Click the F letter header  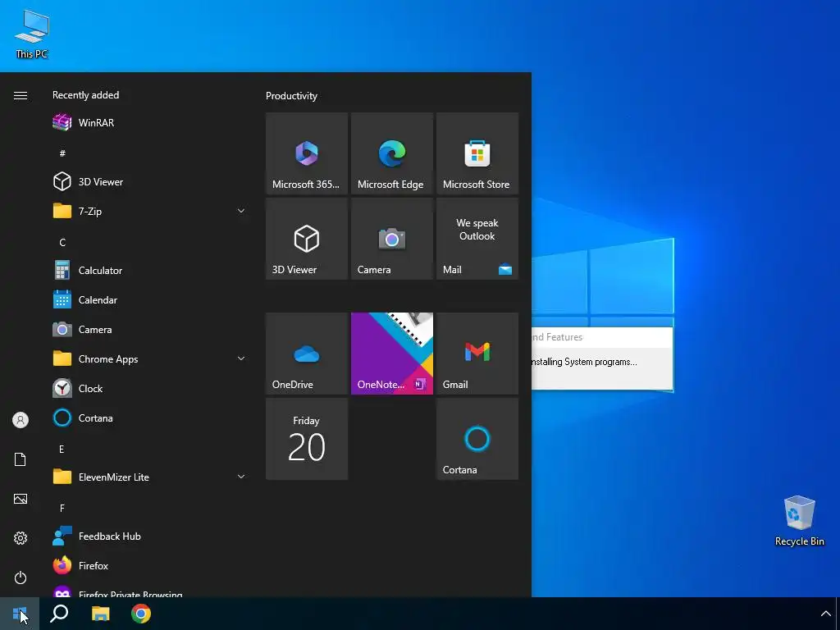coord(62,508)
